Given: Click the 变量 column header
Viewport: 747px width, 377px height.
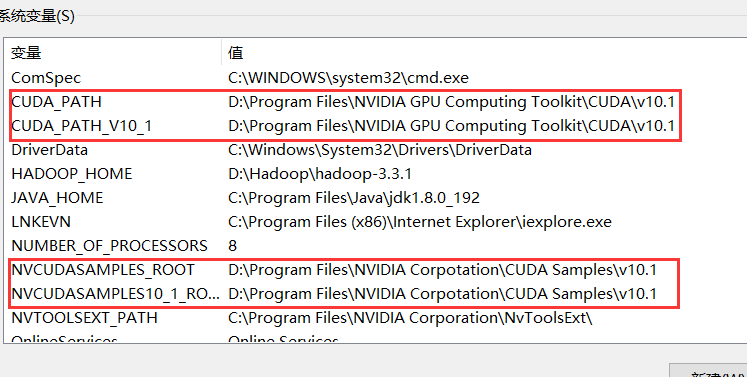Looking at the screenshot, I should [x=113, y=52].
